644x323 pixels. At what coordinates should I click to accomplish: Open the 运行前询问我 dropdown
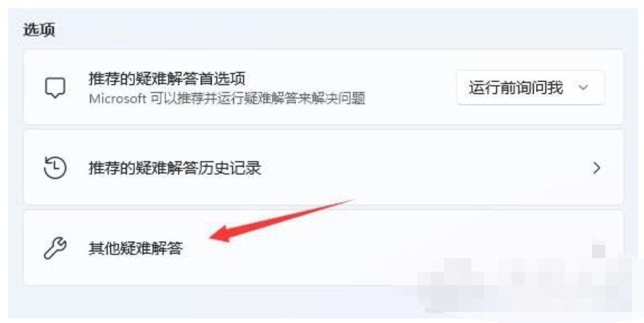(x=530, y=87)
